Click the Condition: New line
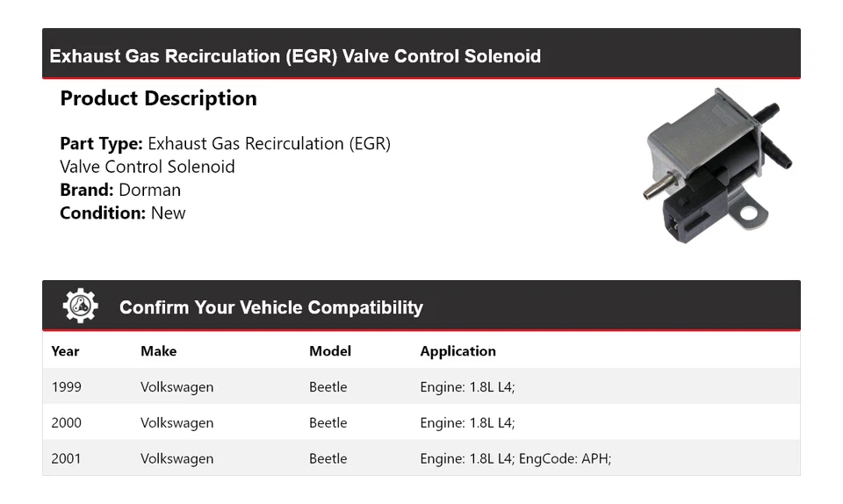The width and height of the screenshot is (843, 504). pyautogui.click(x=123, y=212)
